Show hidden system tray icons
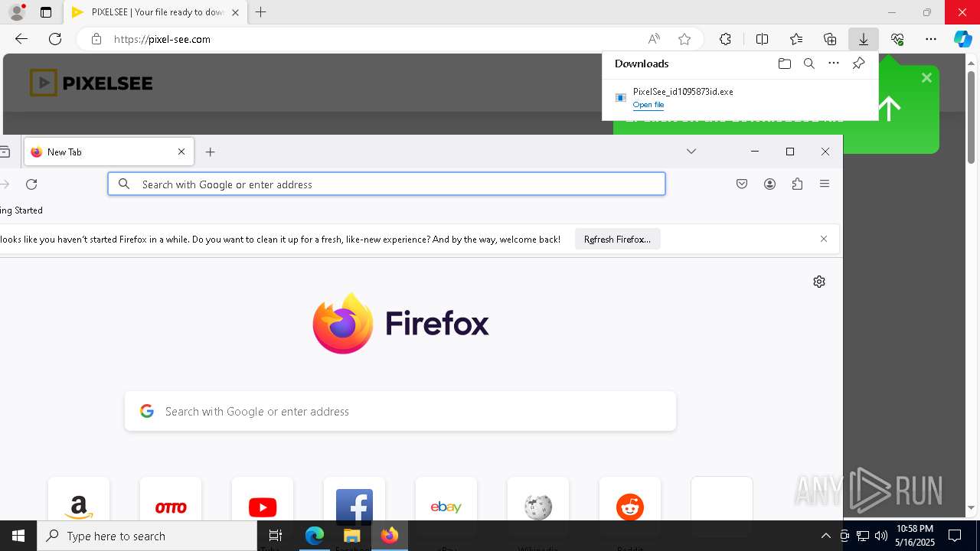 coord(825,536)
